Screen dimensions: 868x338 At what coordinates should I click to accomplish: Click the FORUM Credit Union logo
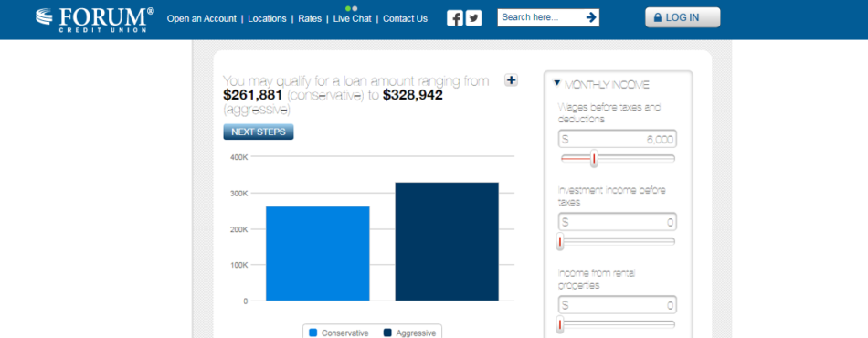pos(95,19)
